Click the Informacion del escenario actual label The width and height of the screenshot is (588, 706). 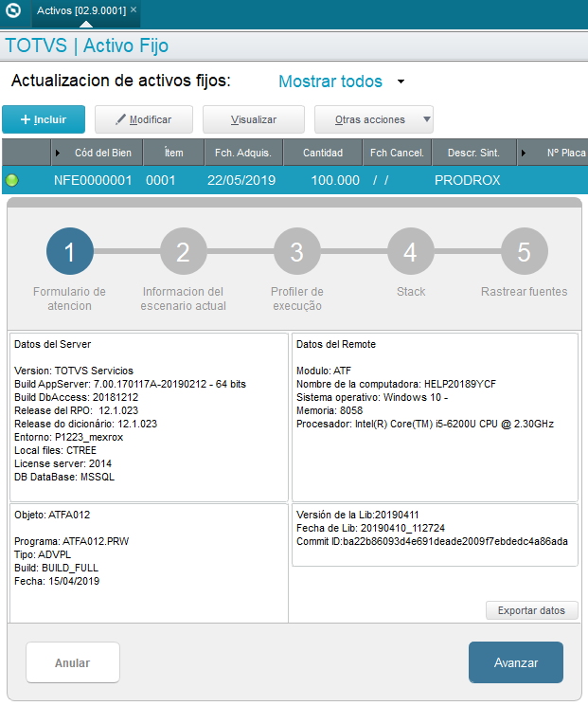[183, 299]
